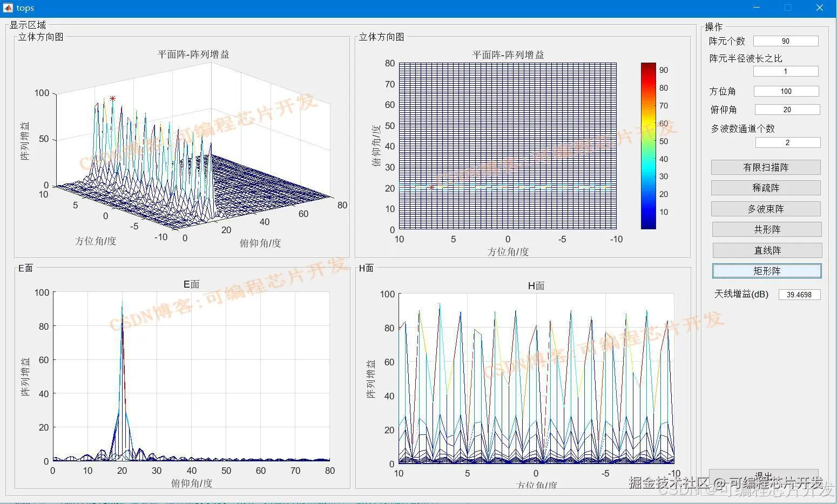Screen dimensions: 837x504
Task: Click the red star marker on 2D heatmap
Action: click(431, 187)
